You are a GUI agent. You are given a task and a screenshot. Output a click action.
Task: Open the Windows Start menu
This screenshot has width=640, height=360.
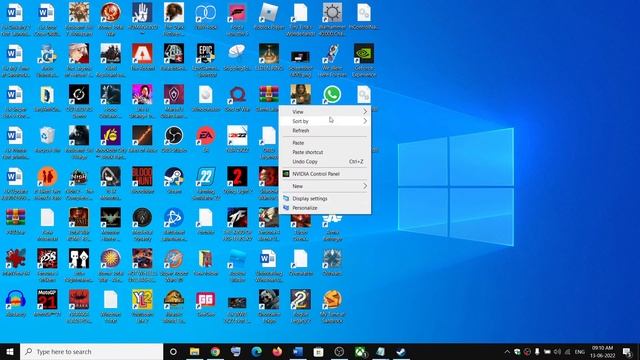tap(10, 351)
